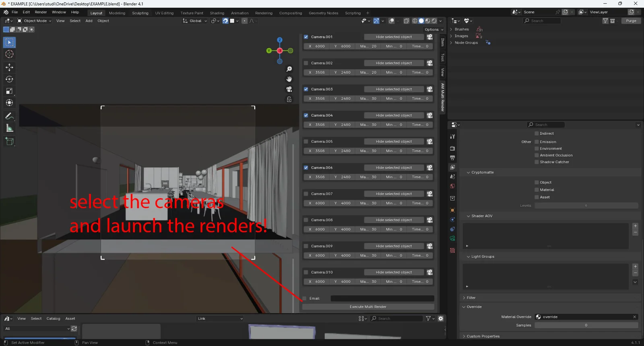Viewport: 644px width, 346px height.
Task: Open the Object Mode dropdown
Action: 34,21
